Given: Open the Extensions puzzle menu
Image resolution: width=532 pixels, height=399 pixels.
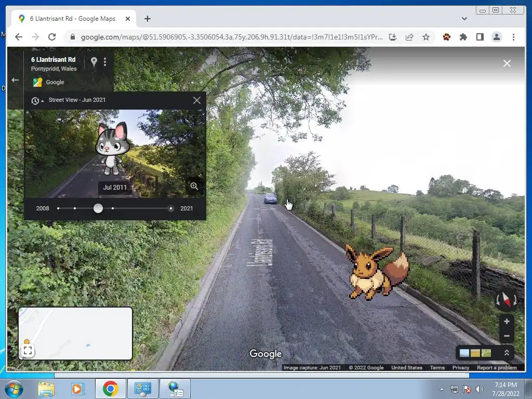Looking at the screenshot, I should tap(463, 37).
